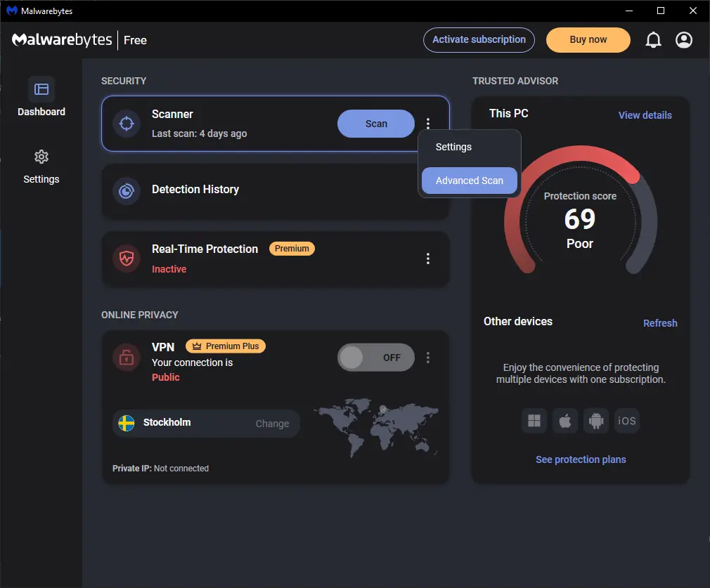Open the View details link for This PC
The image size is (710, 588).
click(645, 115)
